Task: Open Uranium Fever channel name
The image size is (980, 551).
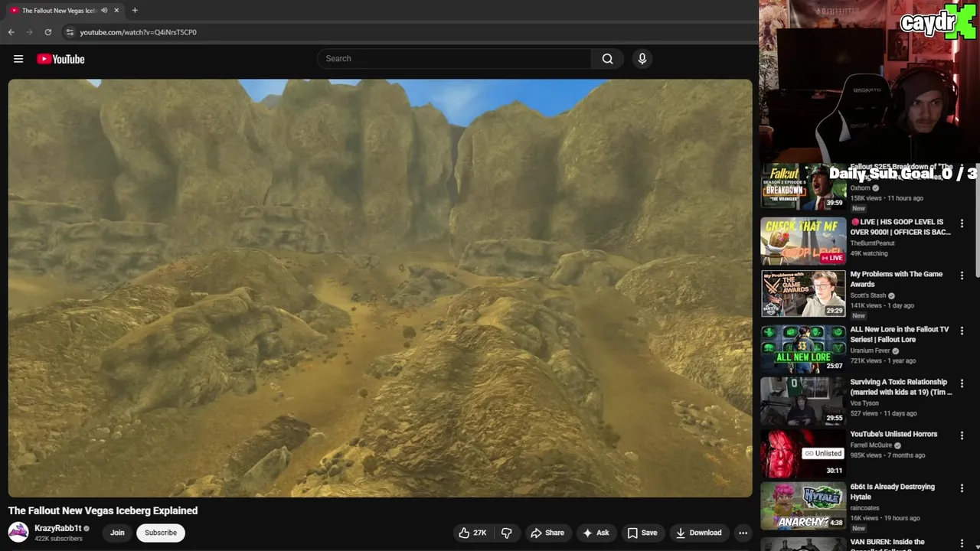Action: 870,350
